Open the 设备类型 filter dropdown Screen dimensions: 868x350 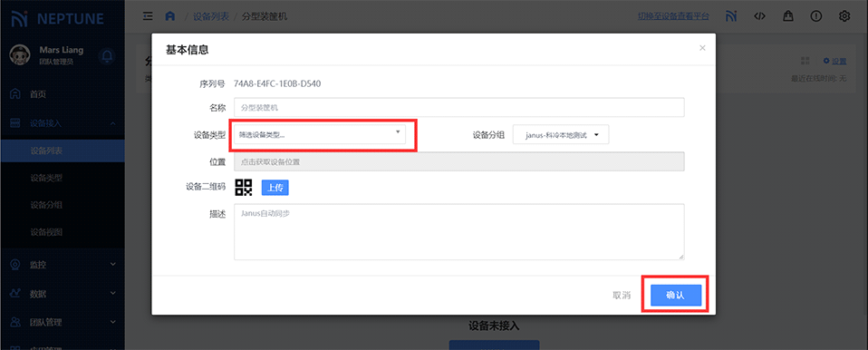[x=320, y=134]
